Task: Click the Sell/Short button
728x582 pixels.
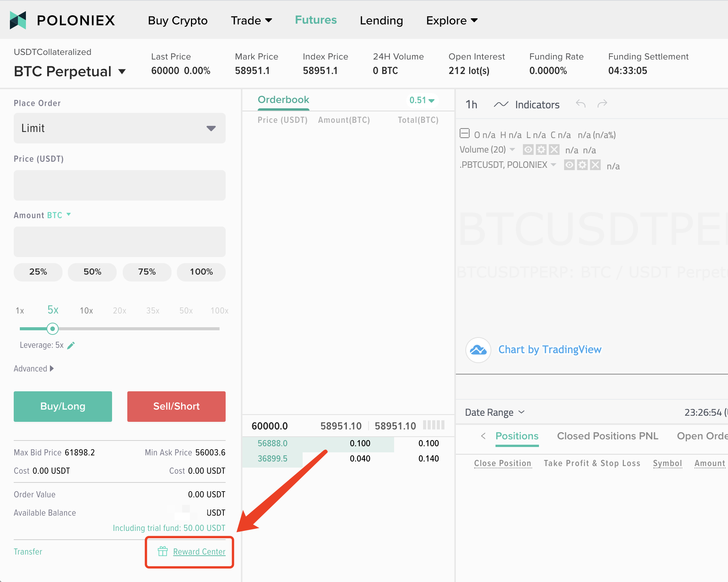Action: tap(176, 407)
